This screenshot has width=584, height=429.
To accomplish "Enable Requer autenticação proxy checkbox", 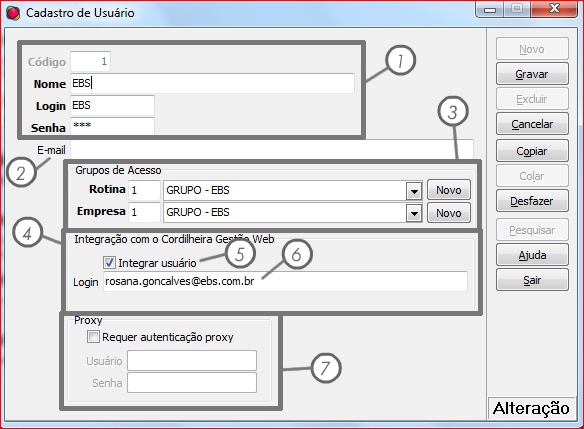I will point(93,337).
